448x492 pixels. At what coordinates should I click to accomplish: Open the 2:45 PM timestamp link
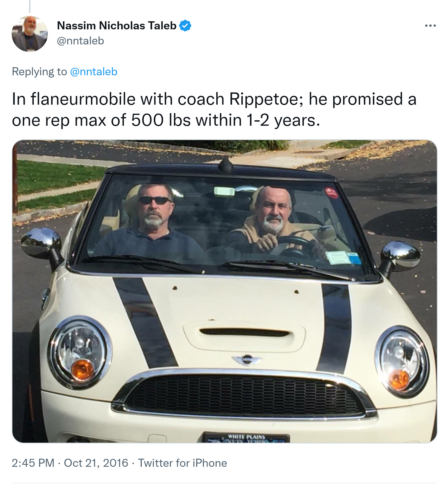coord(33,463)
